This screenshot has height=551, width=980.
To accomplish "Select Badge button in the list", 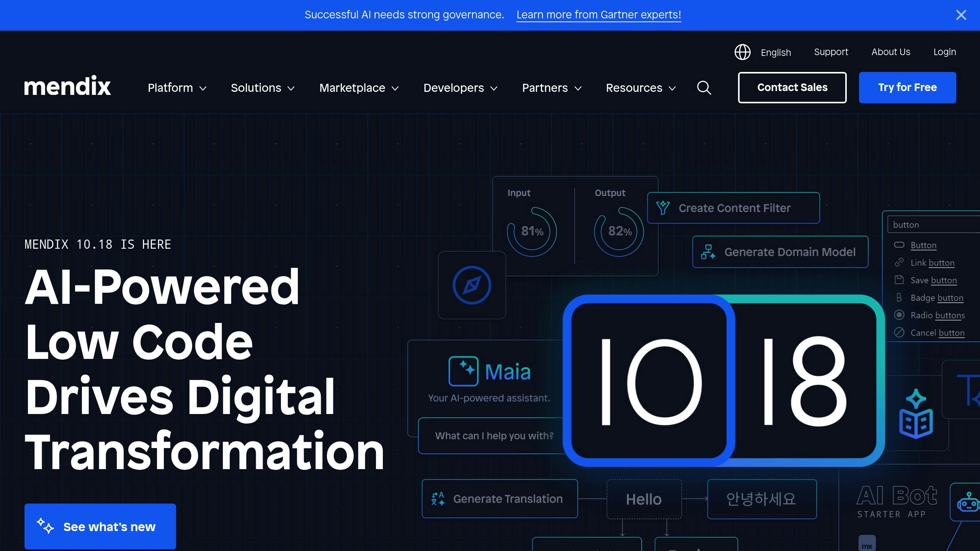I will [937, 298].
